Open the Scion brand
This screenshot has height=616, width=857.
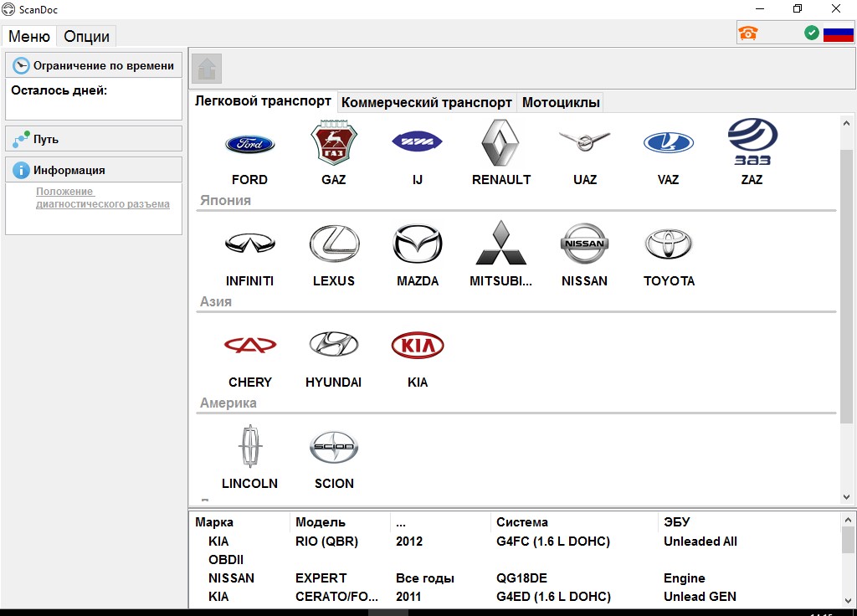(334, 447)
